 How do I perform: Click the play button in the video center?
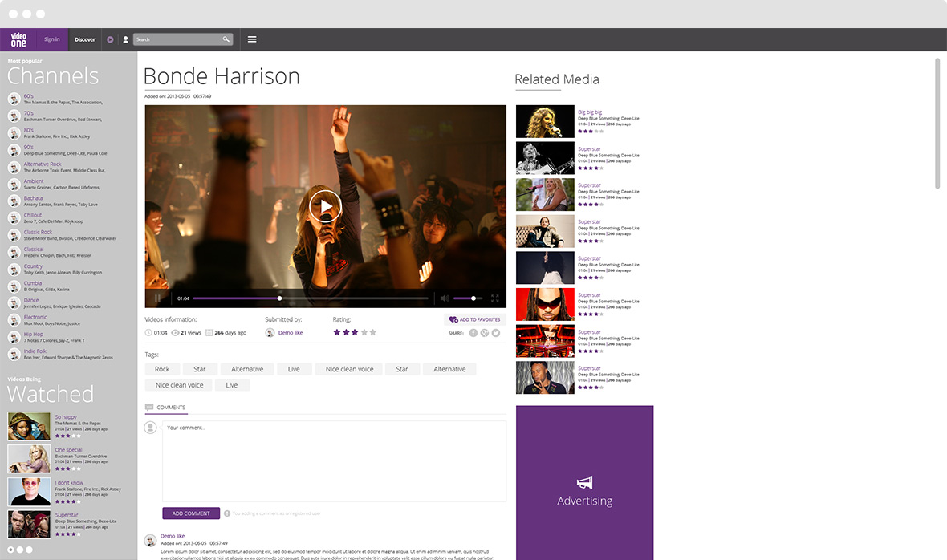point(325,207)
